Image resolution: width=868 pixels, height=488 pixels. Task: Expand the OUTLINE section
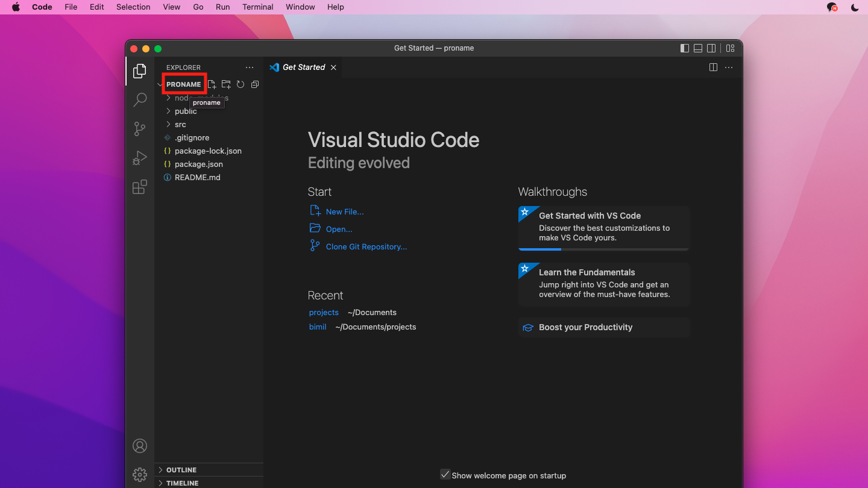[209, 470]
